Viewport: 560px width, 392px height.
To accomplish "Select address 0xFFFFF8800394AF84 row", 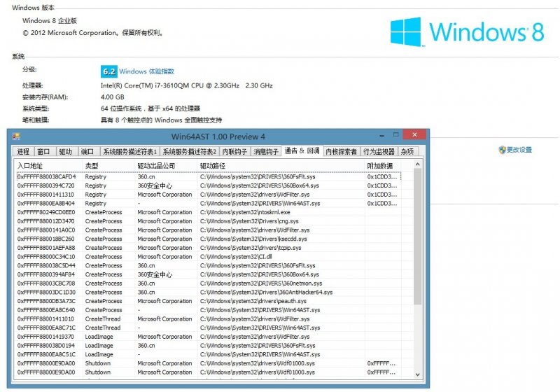I will (209, 274).
